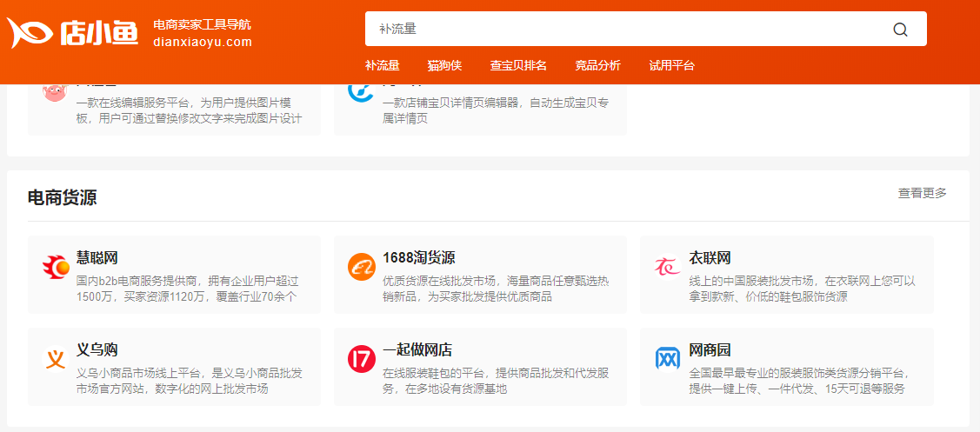Open the 慧聪网 logo icon
Viewport: 980px width, 432px height.
[x=55, y=268]
